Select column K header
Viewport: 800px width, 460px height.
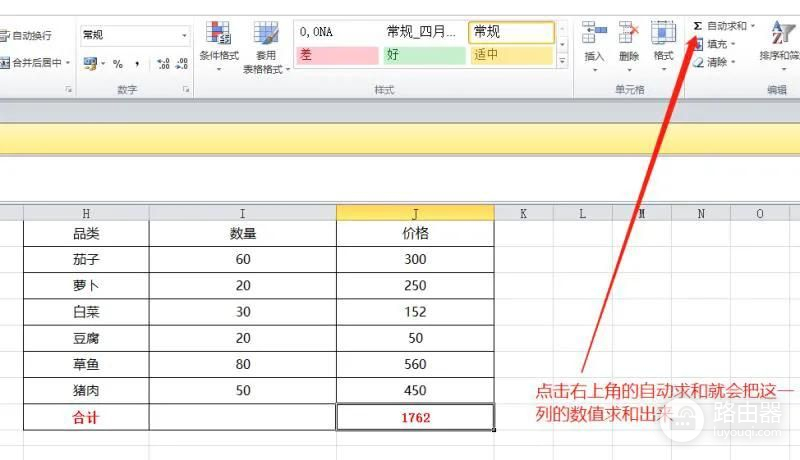(523, 213)
